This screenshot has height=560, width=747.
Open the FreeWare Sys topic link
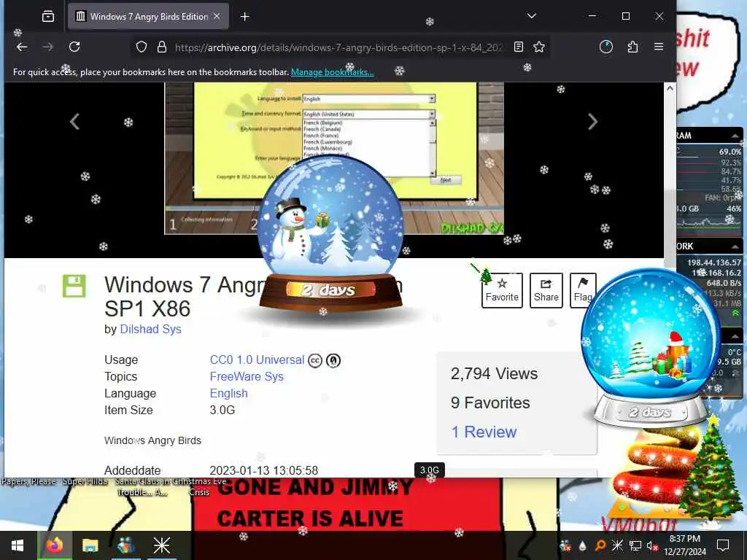(247, 376)
